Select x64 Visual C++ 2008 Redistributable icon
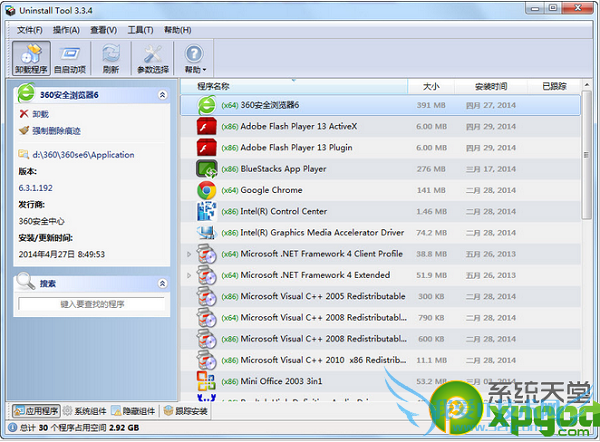The height and width of the screenshot is (442, 600). tap(207, 318)
